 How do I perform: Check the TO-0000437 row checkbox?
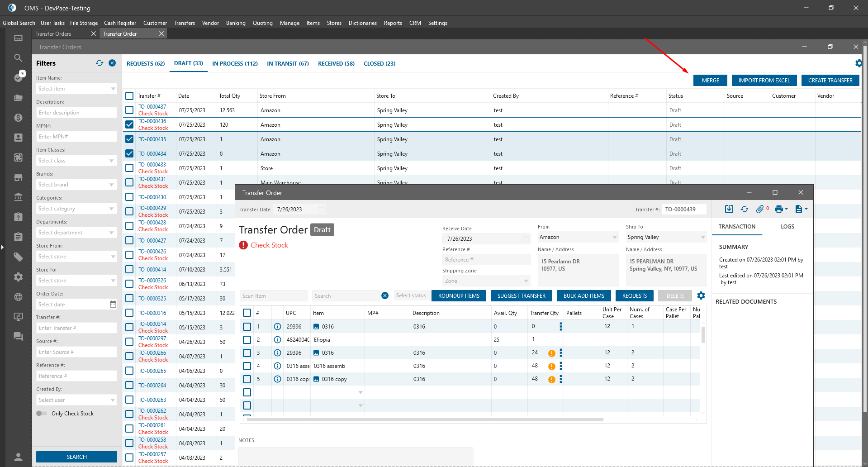pos(129,110)
